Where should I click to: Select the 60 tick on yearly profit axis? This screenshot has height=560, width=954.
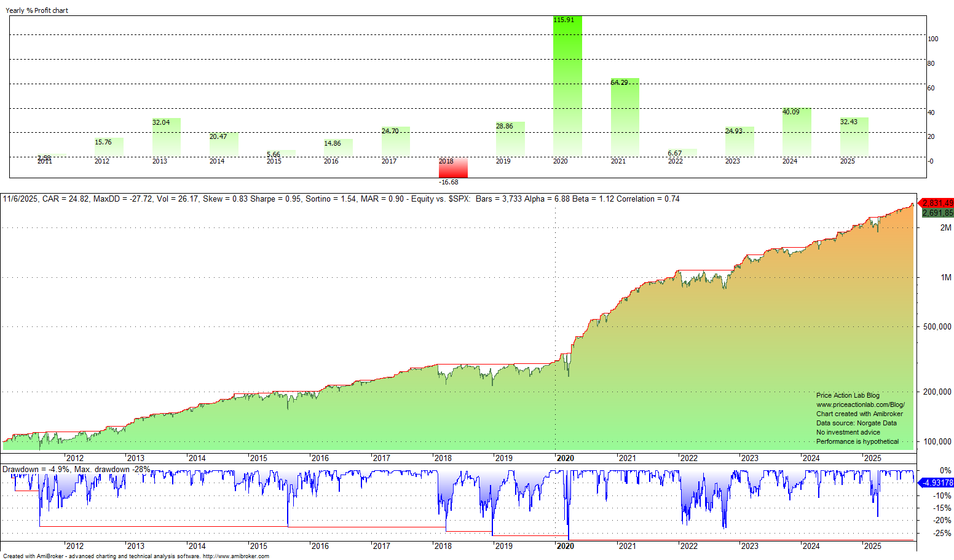(931, 88)
